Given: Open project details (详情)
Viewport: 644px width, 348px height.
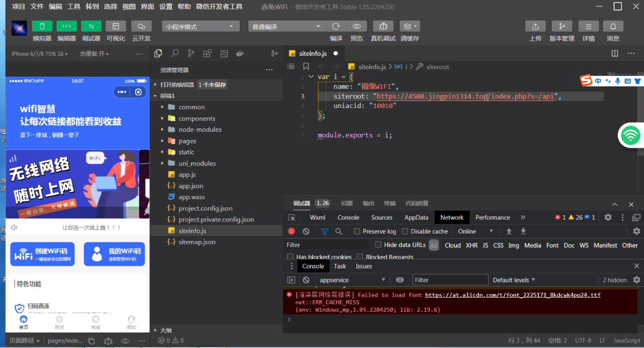Looking at the screenshot, I should pyautogui.click(x=588, y=26).
